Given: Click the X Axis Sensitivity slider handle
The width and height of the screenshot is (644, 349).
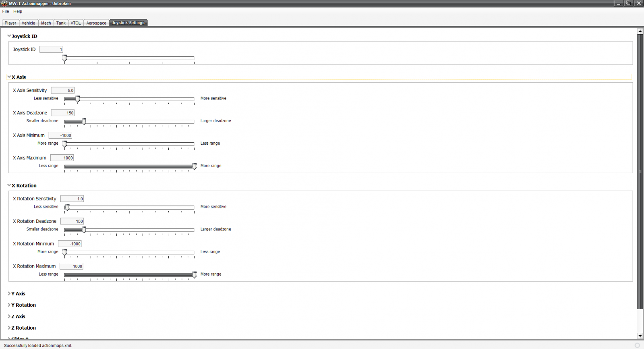Looking at the screenshot, I should (78, 99).
